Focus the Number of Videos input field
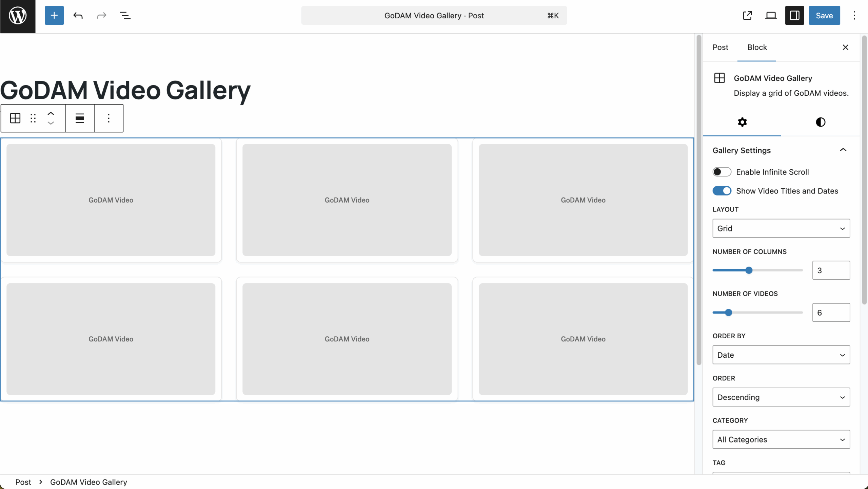 coord(831,313)
